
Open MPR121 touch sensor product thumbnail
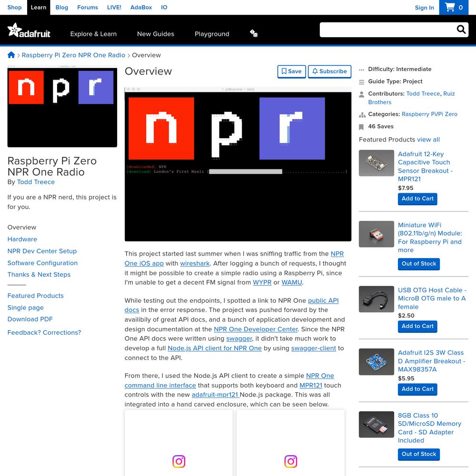[376, 163]
